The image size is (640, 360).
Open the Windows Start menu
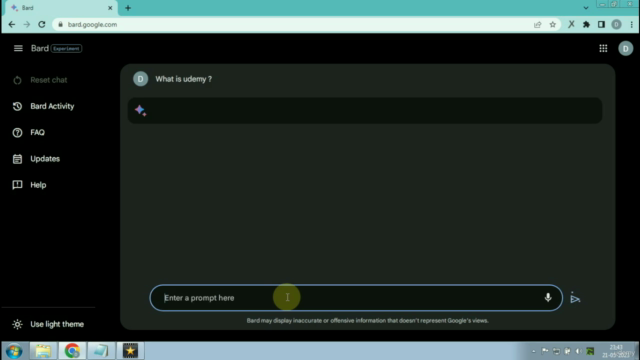pos(14,351)
